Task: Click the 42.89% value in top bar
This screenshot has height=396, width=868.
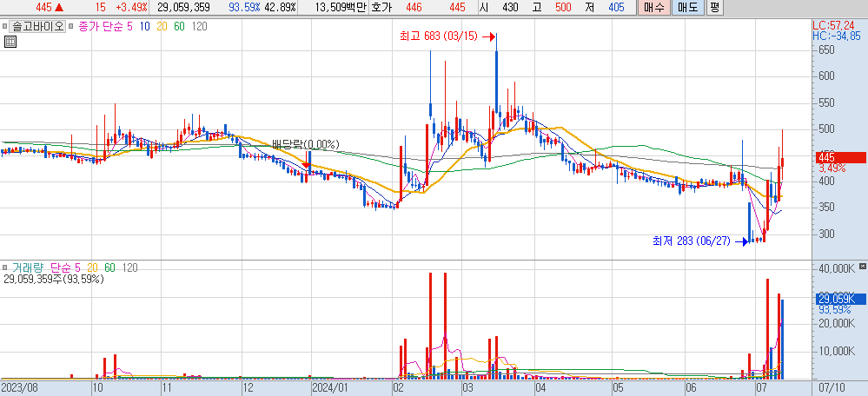Action: (281, 8)
